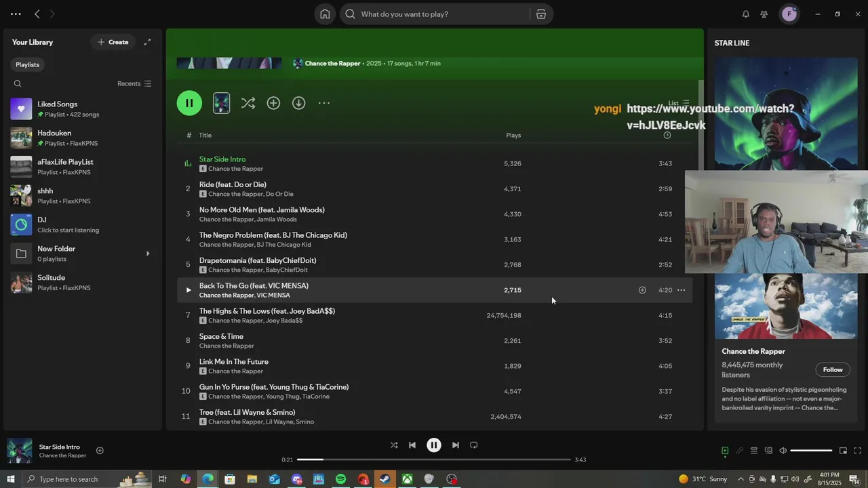868x488 pixels.
Task: Expand Your Library to full view
Action: (147, 42)
